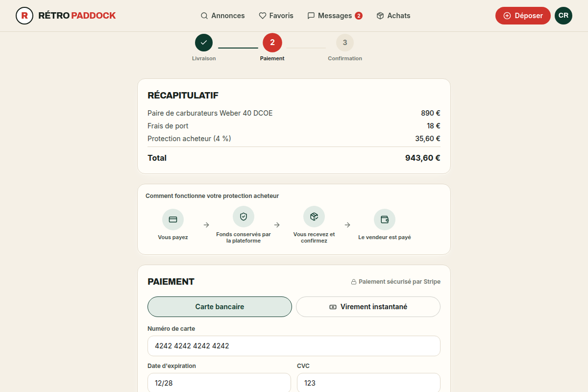Open the CR user avatar menu
The height and width of the screenshot is (392, 588).
pyautogui.click(x=563, y=16)
